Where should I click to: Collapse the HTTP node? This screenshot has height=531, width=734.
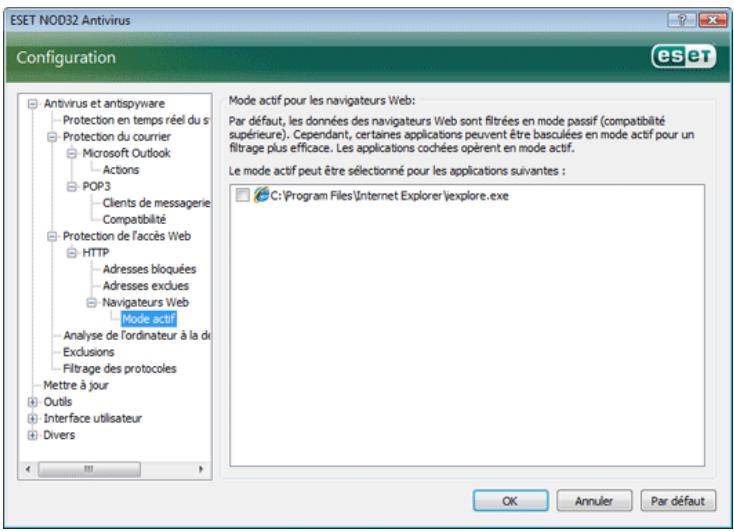[x=72, y=253]
